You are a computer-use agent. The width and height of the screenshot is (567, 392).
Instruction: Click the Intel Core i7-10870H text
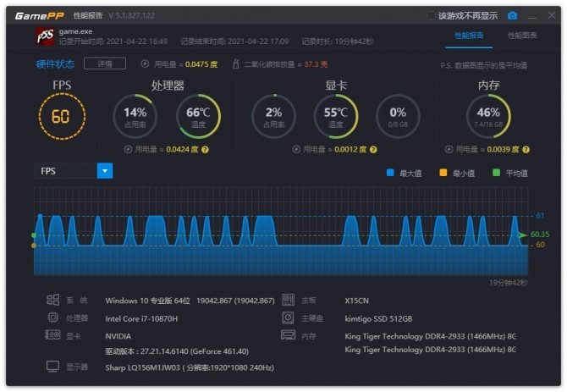point(141,318)
